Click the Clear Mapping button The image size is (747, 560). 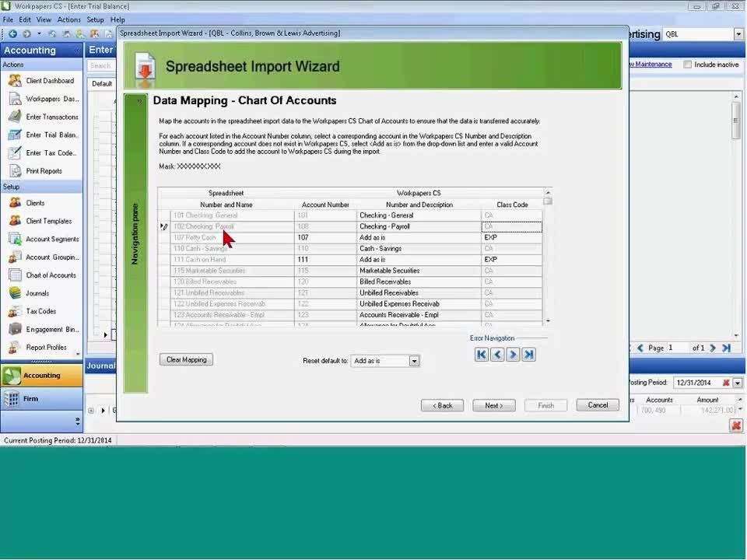pyautogui.click(x=186, y=360)
